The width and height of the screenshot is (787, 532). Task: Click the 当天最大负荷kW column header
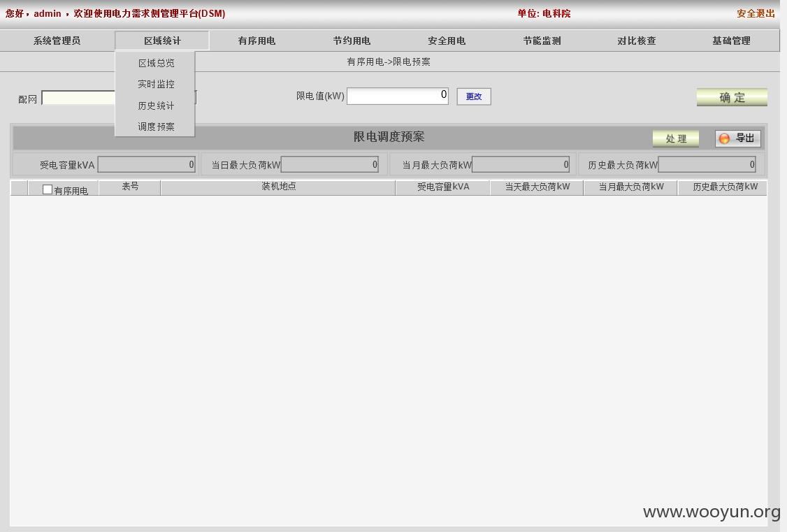pyautogui.click(x=537, y=187)
